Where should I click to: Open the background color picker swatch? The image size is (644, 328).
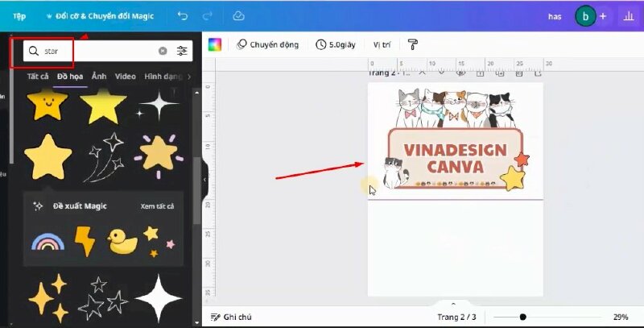coord(215,44)
